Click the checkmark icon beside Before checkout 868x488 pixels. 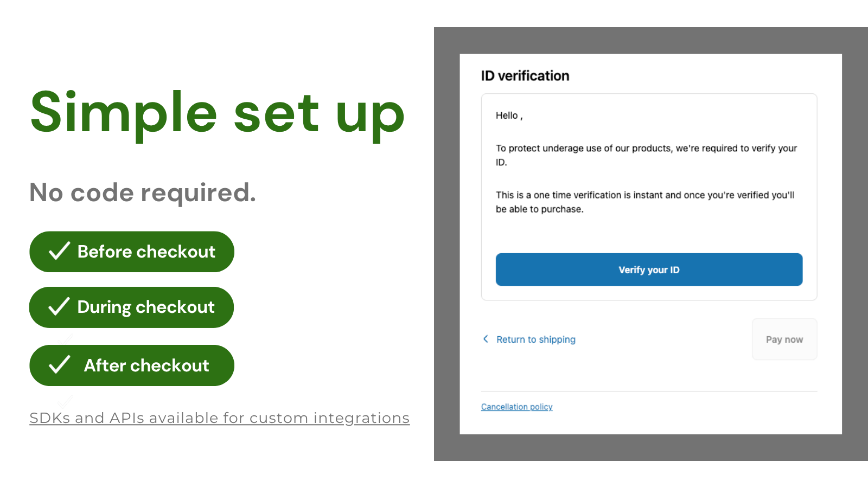(59, 251)
